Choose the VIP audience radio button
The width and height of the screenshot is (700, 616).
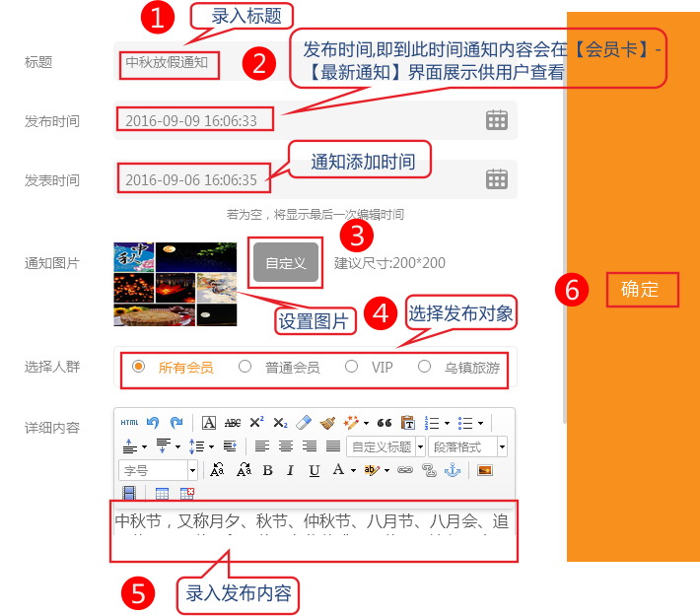point(352,367)
